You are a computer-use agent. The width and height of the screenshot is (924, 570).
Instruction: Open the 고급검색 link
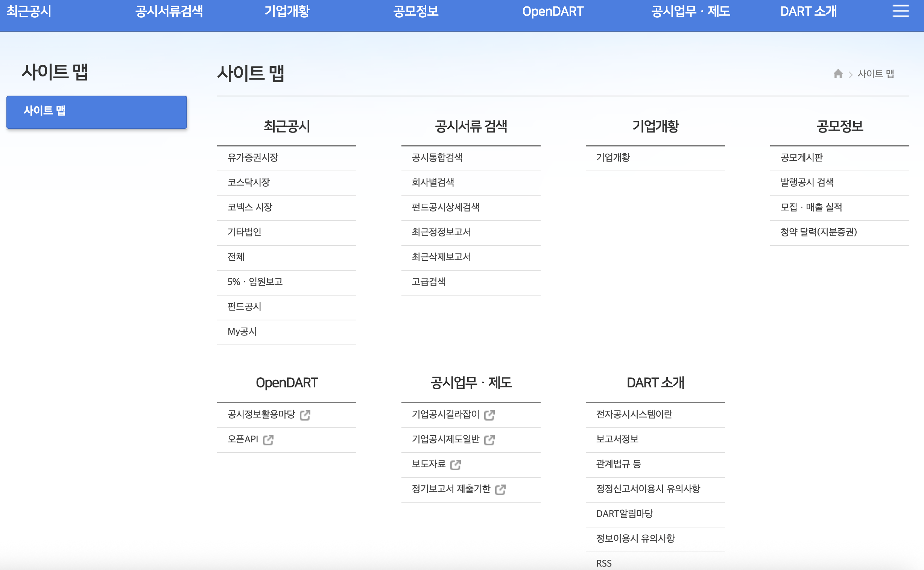(x=429, y=282)
